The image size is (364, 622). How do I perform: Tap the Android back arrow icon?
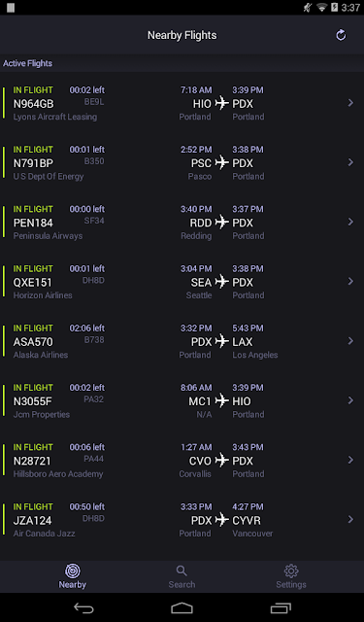point(83,607)
